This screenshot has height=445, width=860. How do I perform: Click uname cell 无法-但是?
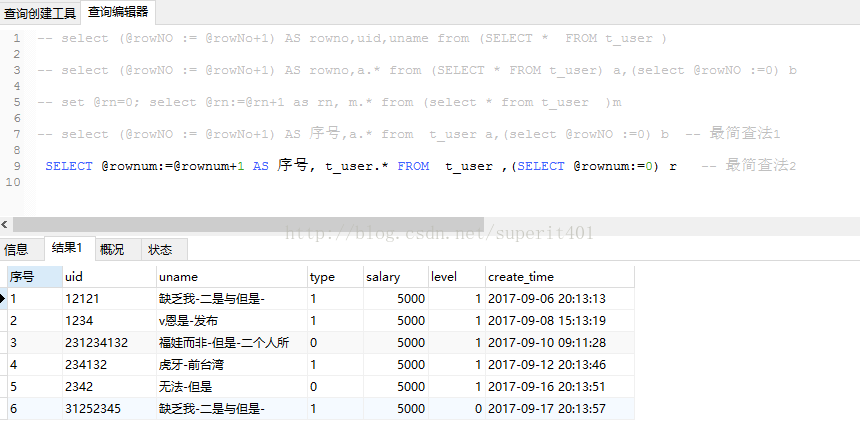pos(231,386)
